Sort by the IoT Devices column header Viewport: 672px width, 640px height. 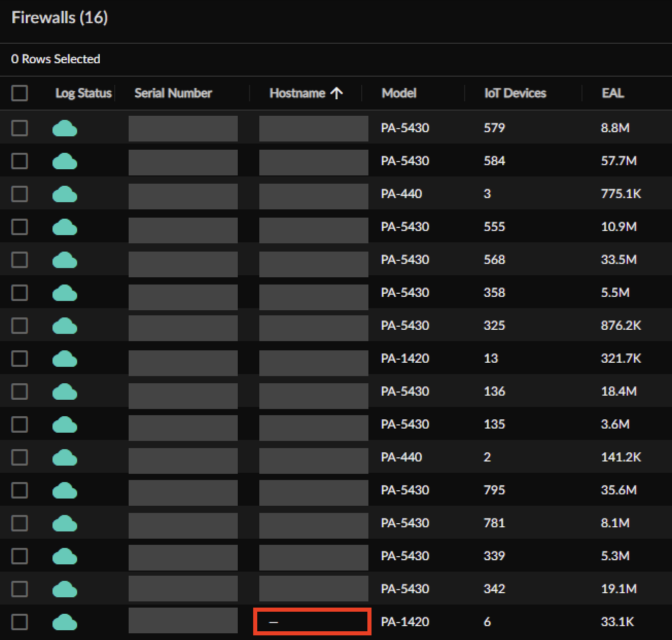(x=515, y=93)
